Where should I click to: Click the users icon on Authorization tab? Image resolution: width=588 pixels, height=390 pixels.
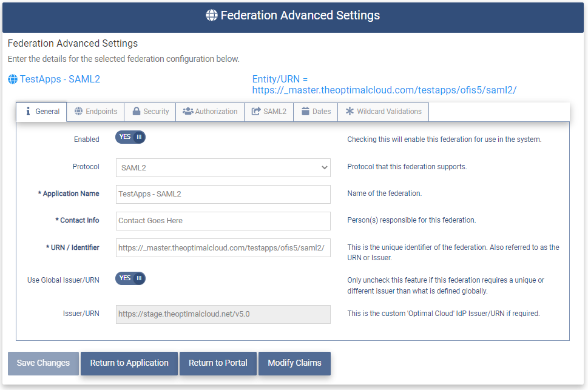(188, 112)
